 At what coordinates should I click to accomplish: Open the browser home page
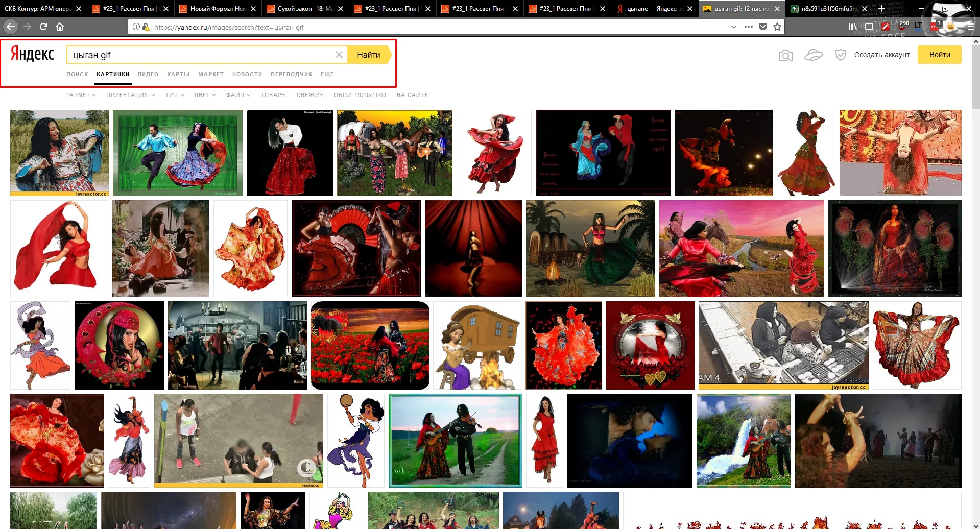tap(60, 27)
